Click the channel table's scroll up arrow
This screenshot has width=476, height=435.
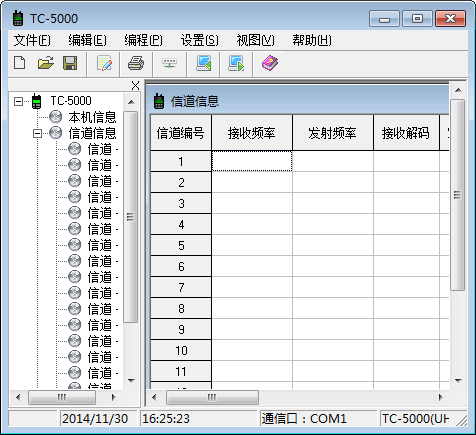pos(458,90)
